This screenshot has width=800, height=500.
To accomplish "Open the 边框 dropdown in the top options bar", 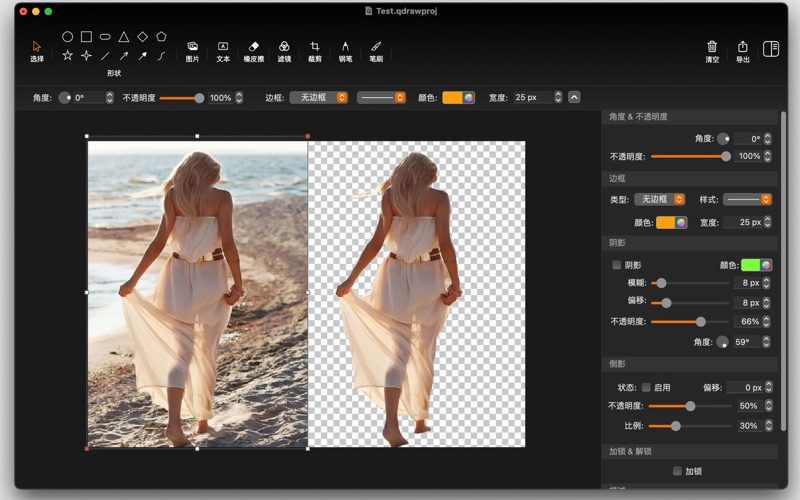I will (318, 98).
